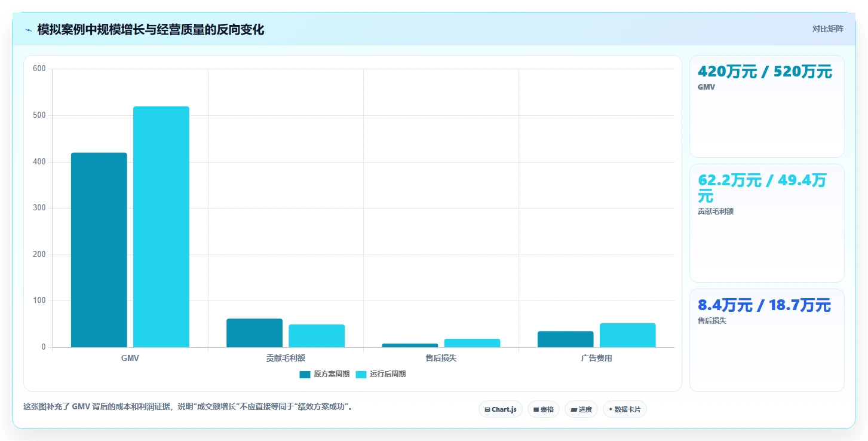Viewport: 868px width, 441px height.
Task: Click the 300 y-axis tick label
Action: point(39,208)
